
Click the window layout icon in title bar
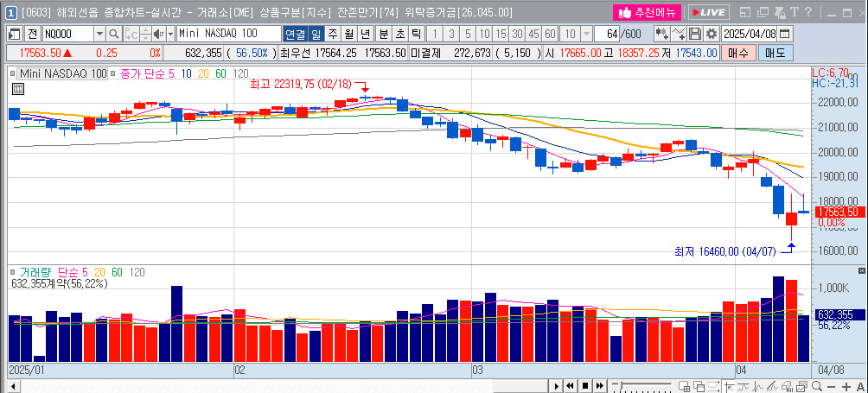click(746, 11)
